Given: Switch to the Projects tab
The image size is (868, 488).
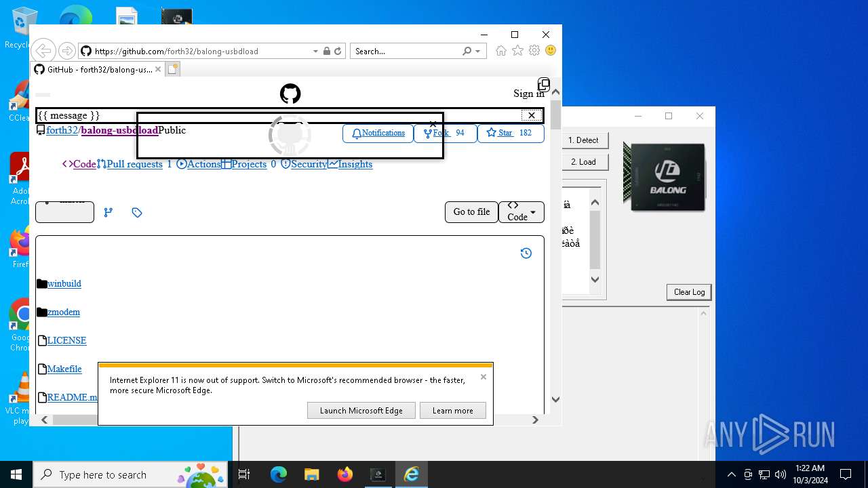Looking at the screenshot, I should [x=249, y=164].
